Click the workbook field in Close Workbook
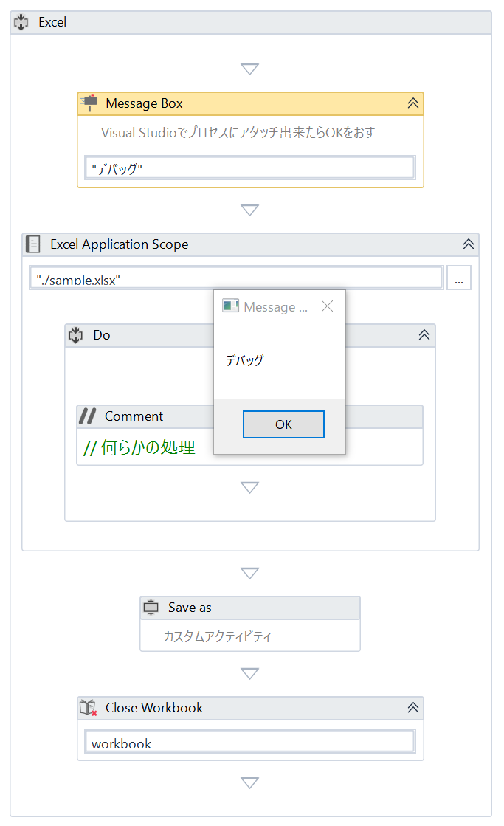 coord(250,742)
